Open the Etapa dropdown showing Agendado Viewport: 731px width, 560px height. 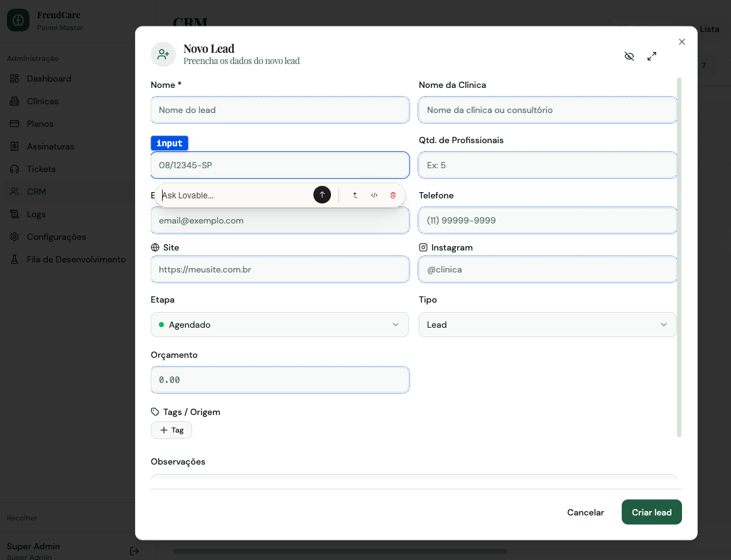(279, 325)
